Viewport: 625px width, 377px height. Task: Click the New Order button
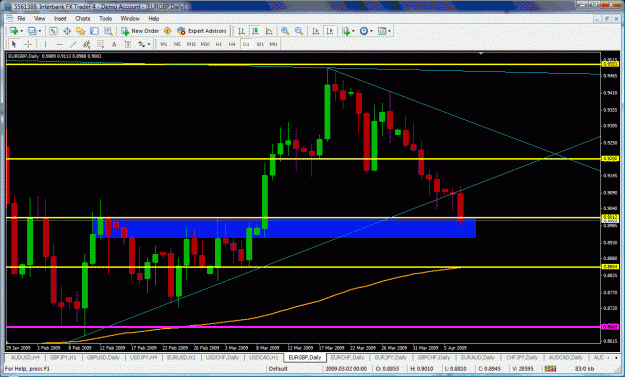point(140,31)
